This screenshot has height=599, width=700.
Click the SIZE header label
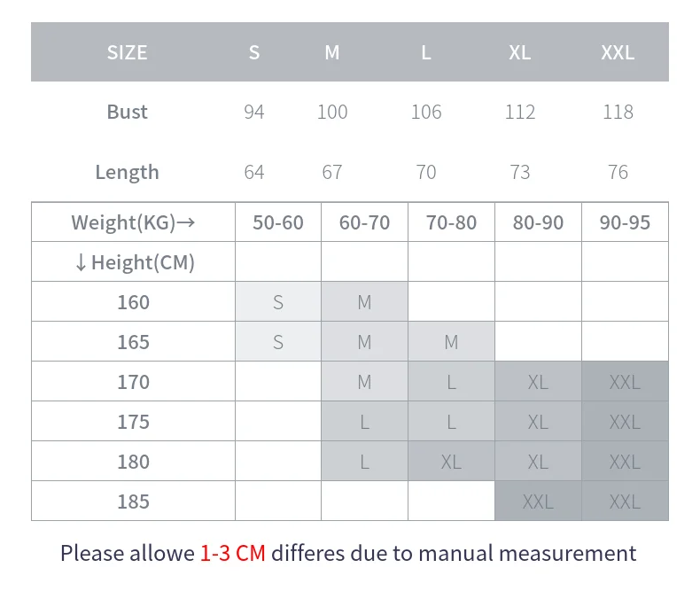[128, 52]
